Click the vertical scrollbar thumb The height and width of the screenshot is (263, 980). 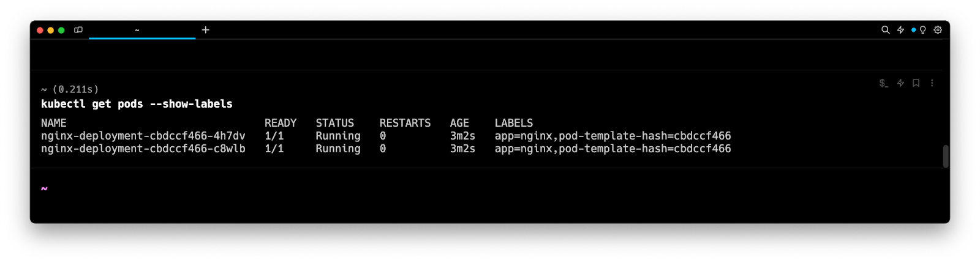[x=946, y=156]
